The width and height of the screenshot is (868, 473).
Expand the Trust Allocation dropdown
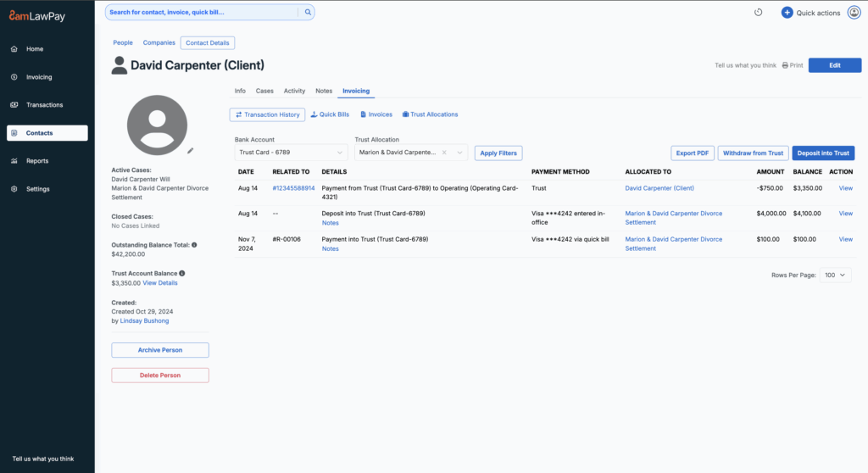click(459, 153)
